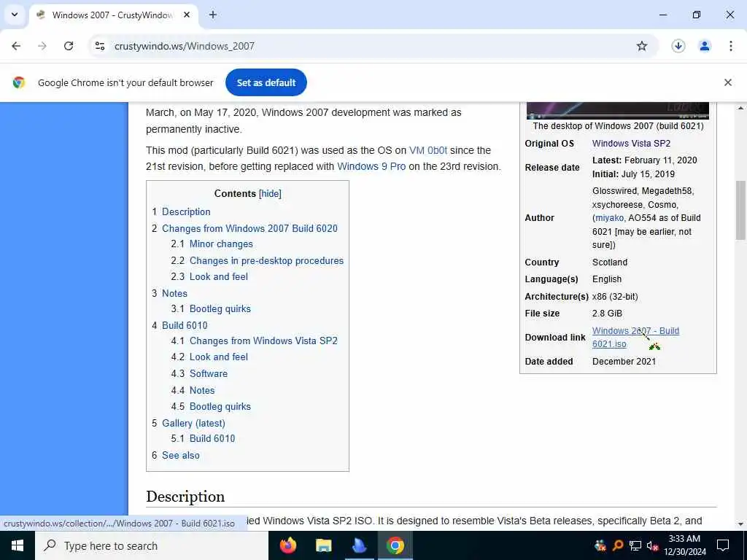Open the Windows Start menu

click(18, 545)
